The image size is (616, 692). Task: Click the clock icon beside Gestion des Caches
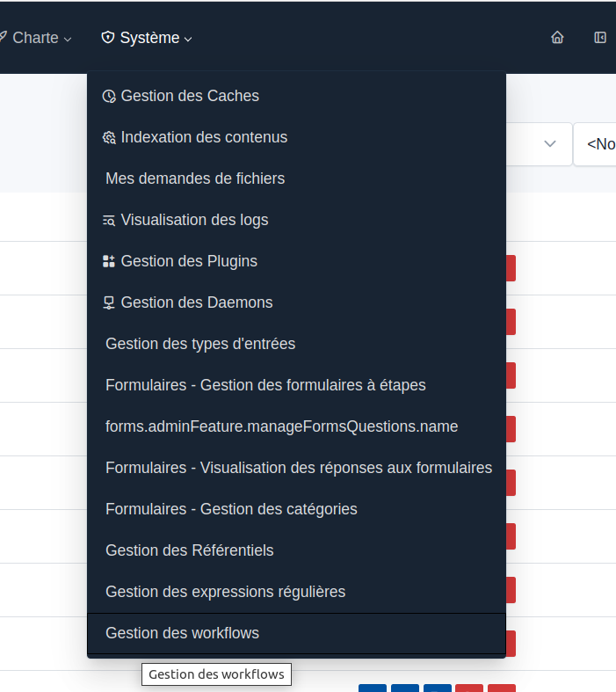point(109,96)
